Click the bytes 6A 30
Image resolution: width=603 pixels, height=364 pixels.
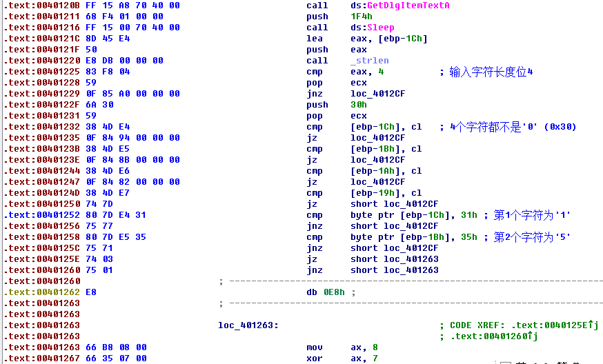coord(99,105)
